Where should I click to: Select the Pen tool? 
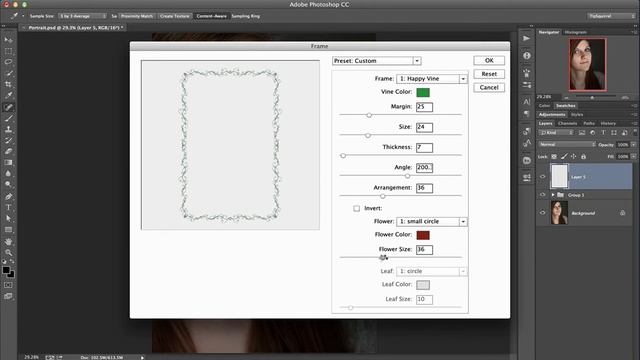pos(8,196)
